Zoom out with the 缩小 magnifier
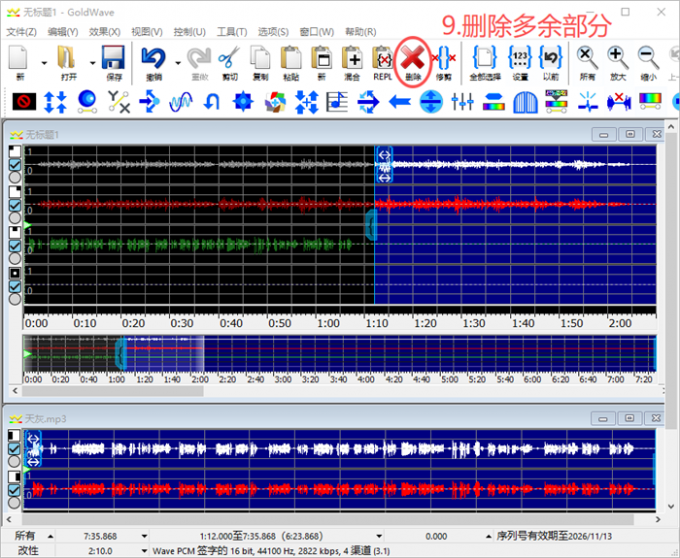The image size is (680, 558). click(648, 58)
